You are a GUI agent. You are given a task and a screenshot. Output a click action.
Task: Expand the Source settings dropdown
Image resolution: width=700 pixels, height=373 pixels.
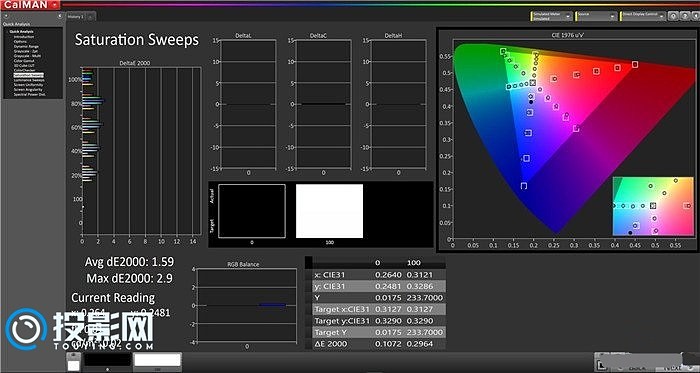pos(596,16)
